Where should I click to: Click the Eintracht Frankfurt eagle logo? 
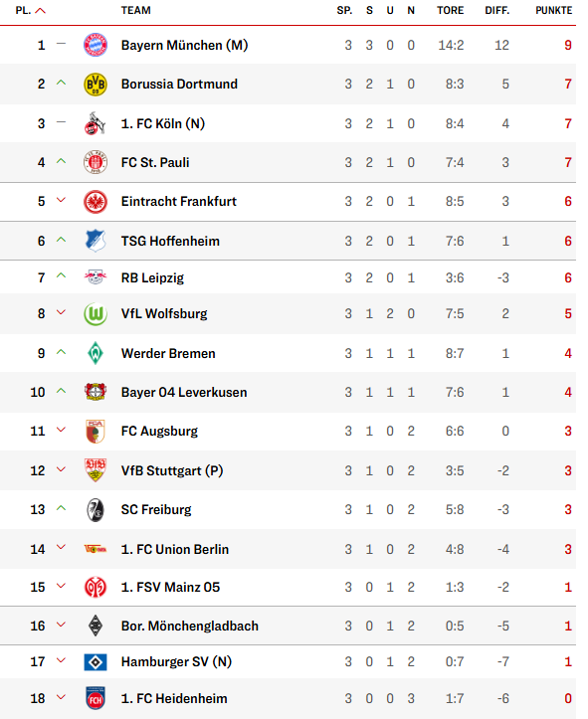96,202
